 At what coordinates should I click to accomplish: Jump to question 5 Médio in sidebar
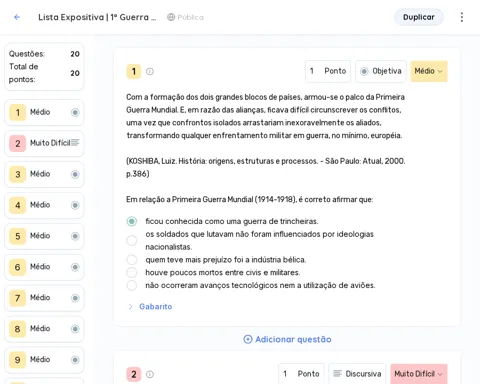[x=44, y=236]
